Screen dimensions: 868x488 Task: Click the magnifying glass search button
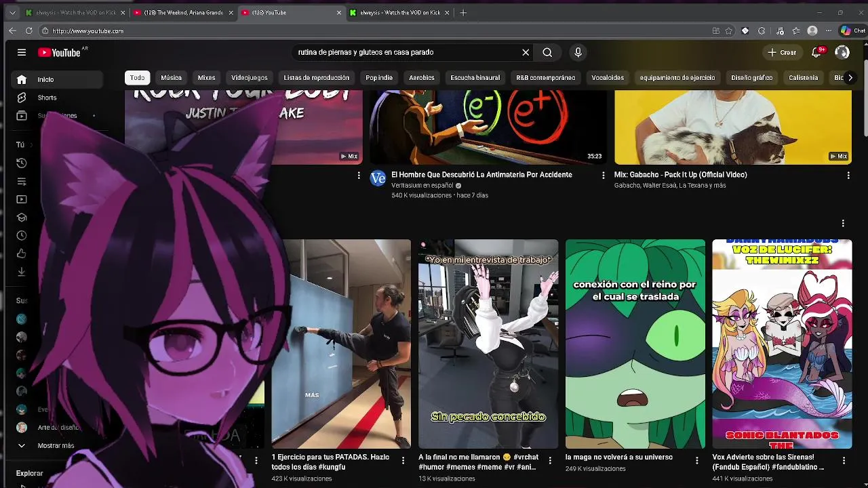pos(547,52)
